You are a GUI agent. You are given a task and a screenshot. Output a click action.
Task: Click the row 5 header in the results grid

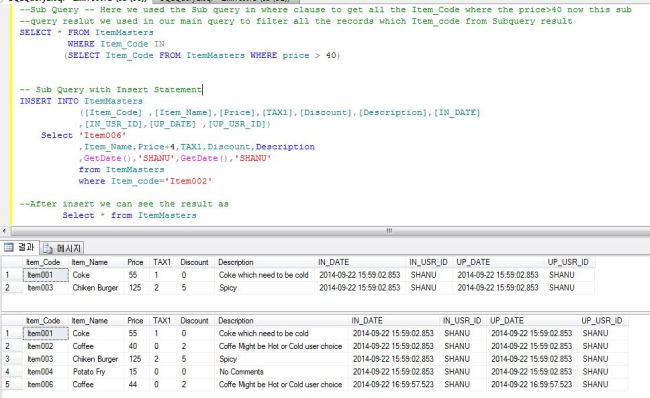(12, 385)
